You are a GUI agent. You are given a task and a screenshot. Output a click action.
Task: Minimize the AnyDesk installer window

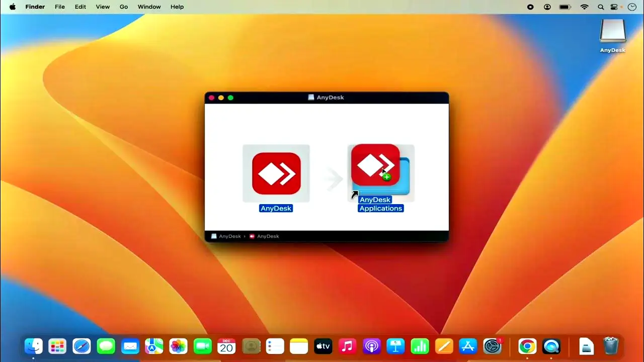[x=221, y=98]
